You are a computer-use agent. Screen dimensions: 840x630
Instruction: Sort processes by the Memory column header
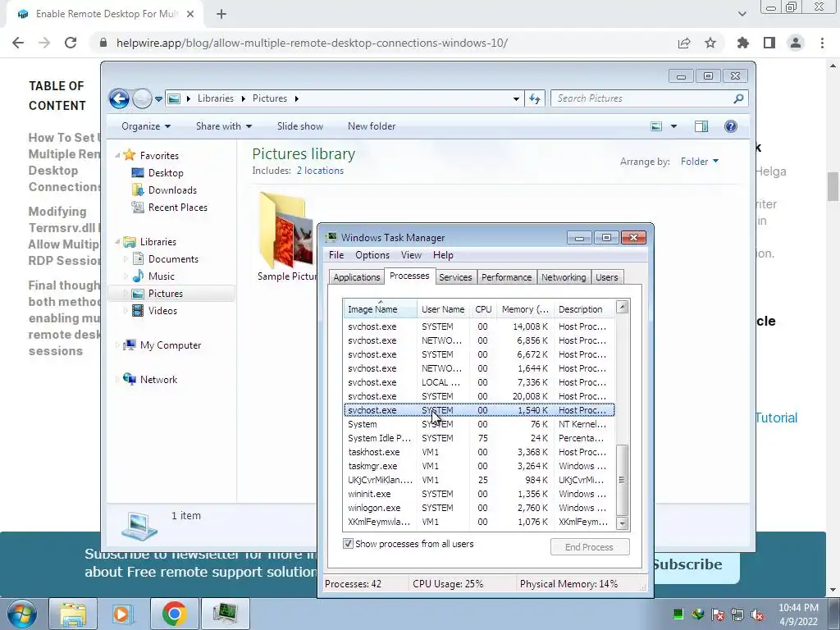(x=525, y=309)
